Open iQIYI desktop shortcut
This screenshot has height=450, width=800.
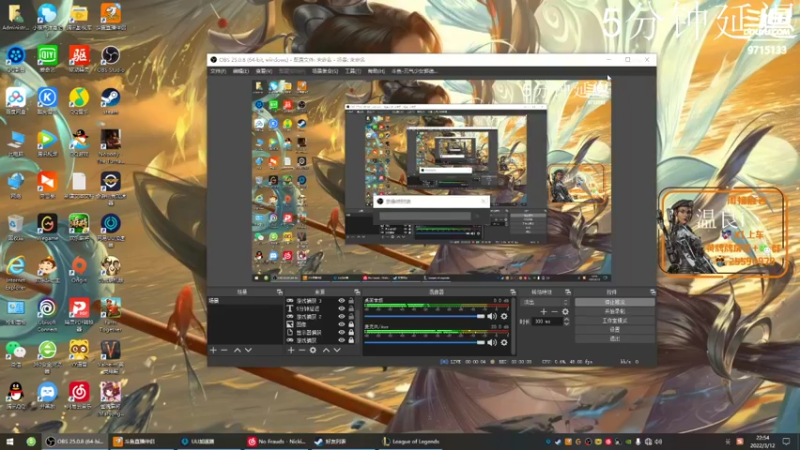(x=47, y=59)
